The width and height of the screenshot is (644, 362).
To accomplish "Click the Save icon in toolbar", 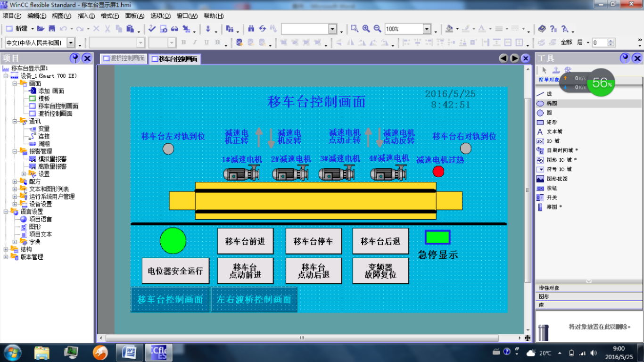I will [52, 29].
